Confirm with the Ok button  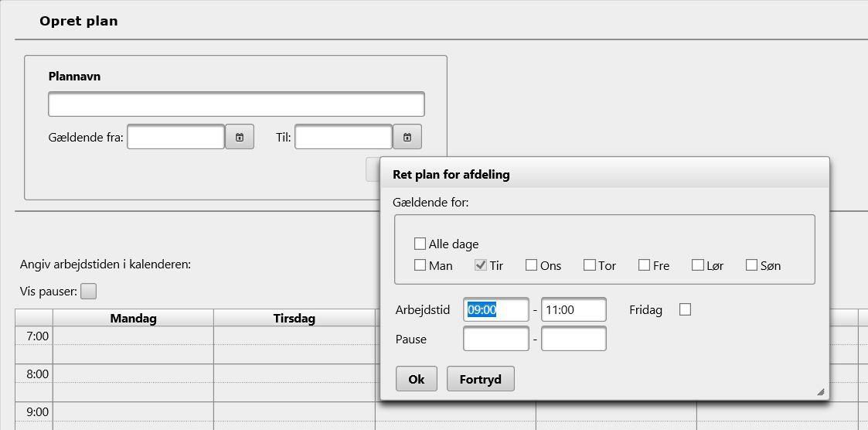pos(417,379)
